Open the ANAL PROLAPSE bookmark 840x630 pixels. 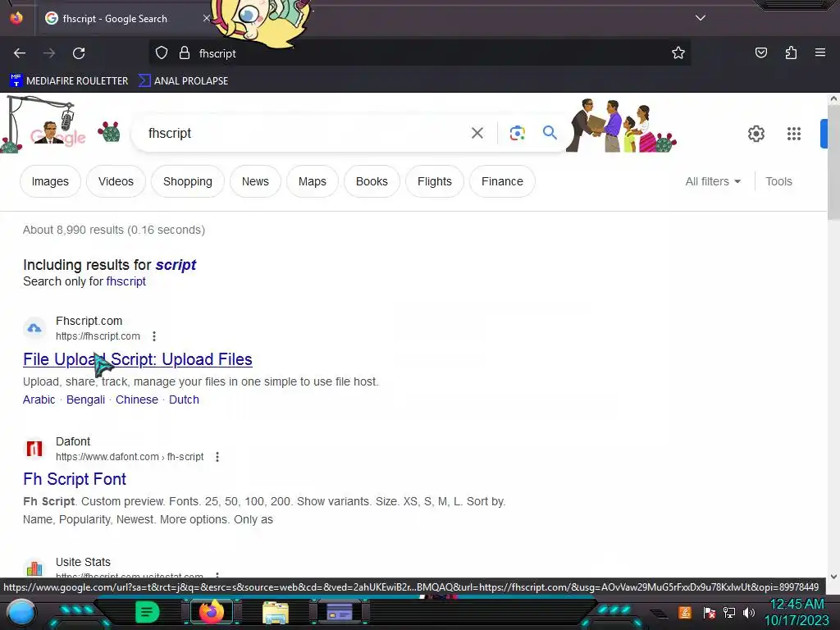tap(183, 81)
